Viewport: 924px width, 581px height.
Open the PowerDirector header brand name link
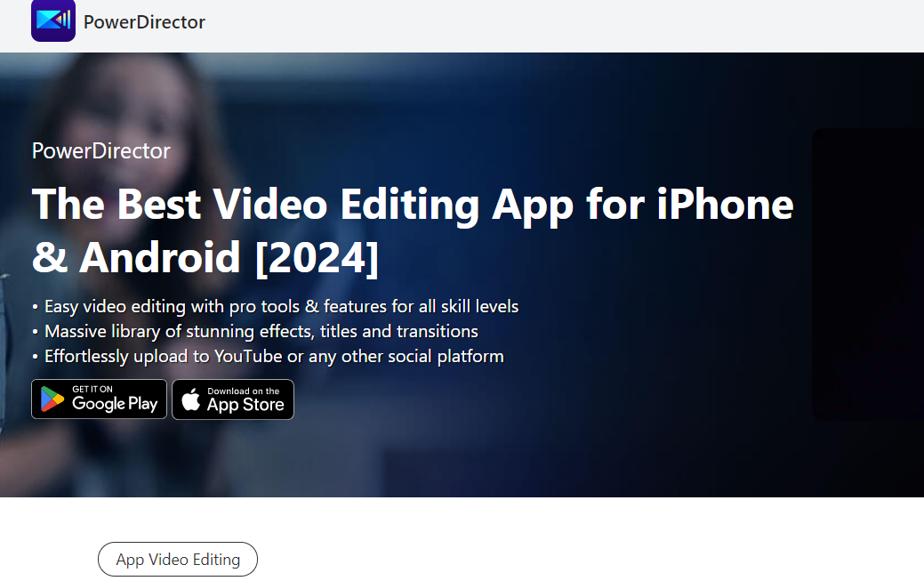[144, 22]
